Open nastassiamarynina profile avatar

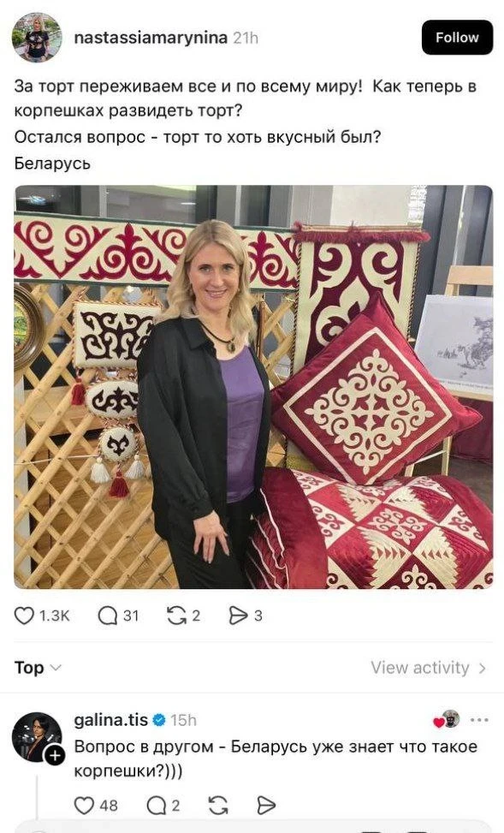coord(37,37)
